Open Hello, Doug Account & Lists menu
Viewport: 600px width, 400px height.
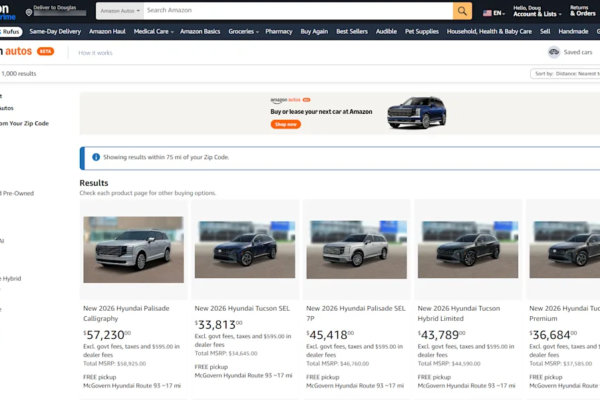[x=536, y=11]
